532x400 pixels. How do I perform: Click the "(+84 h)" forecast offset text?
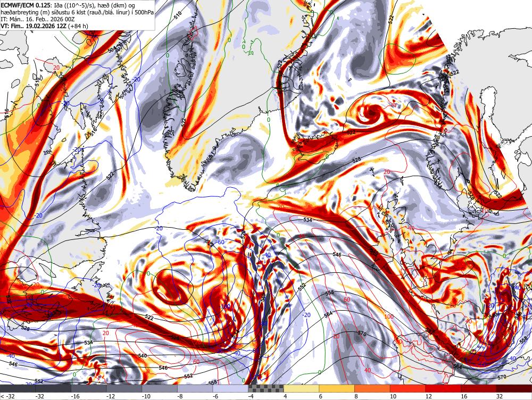[x=78, y=26]
